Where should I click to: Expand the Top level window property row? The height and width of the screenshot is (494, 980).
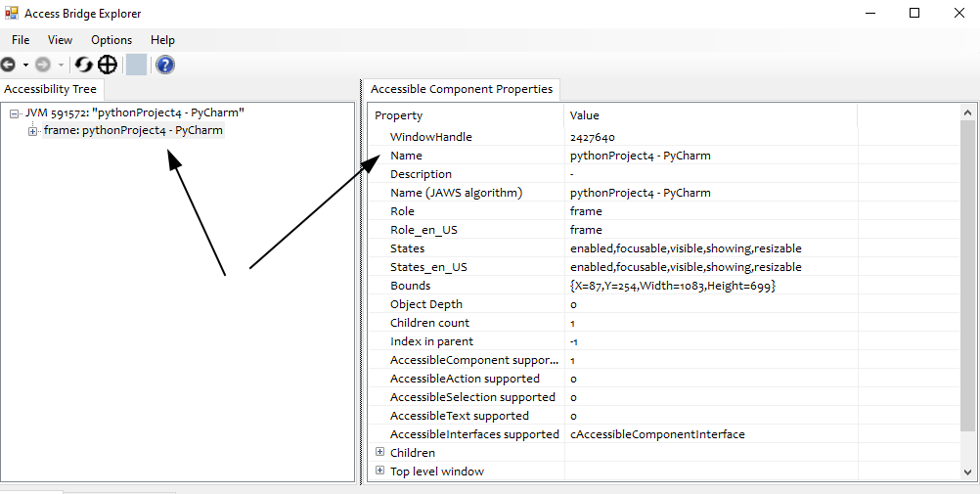(380, 471)
